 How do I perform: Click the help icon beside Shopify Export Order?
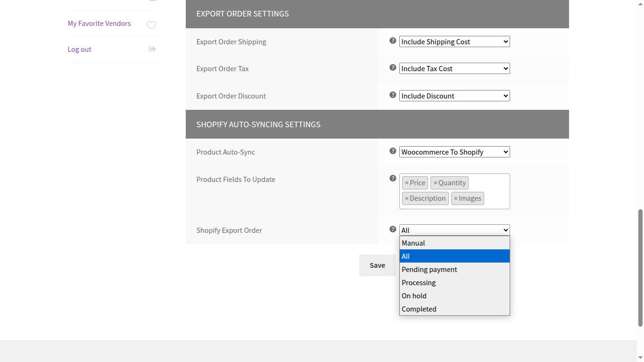click(393, 229)
